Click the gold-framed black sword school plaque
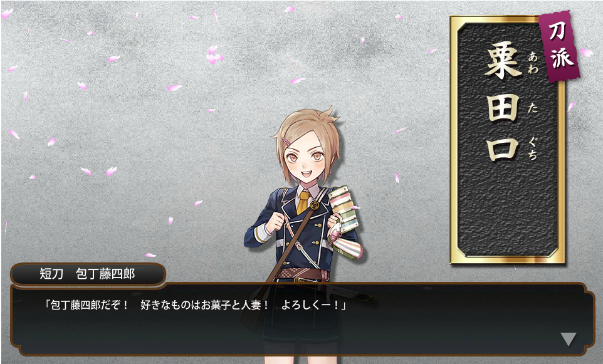Viewport: 603px width, 364px height. 507,140
